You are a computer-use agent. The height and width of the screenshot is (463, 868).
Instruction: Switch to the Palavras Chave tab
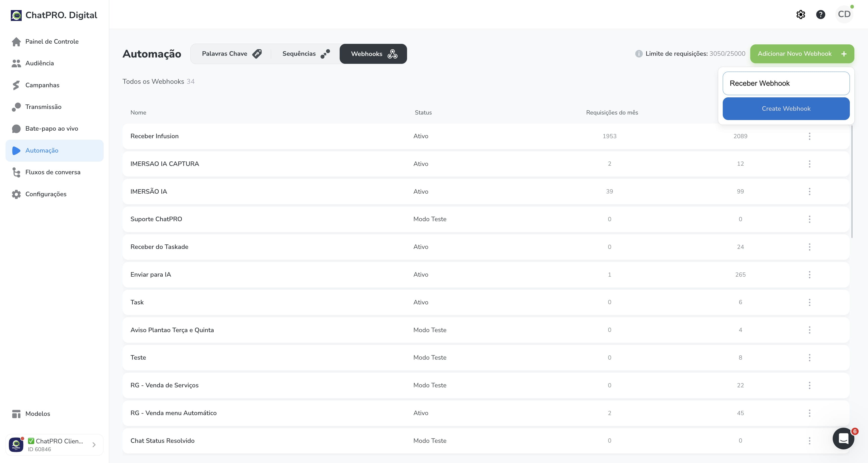click(232, 54)
